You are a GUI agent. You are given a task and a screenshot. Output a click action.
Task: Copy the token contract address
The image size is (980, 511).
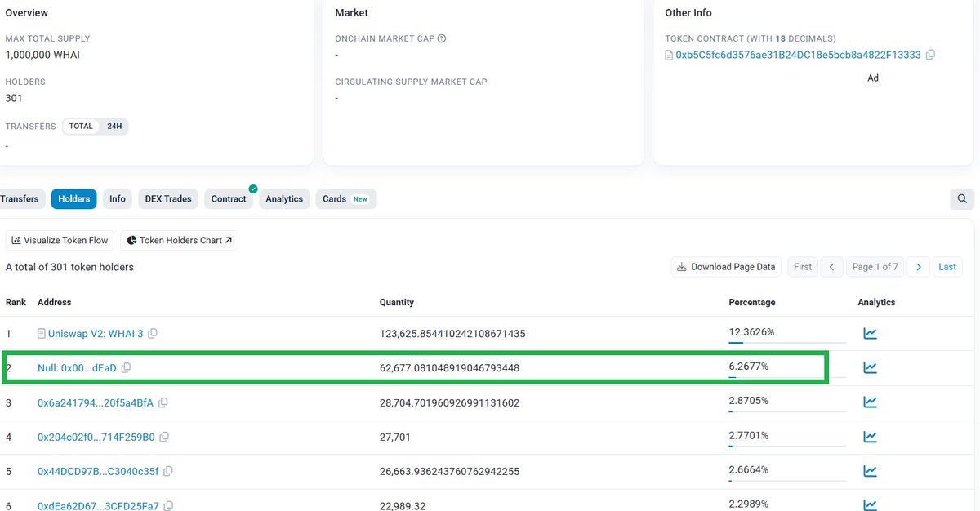coord(931,55)
